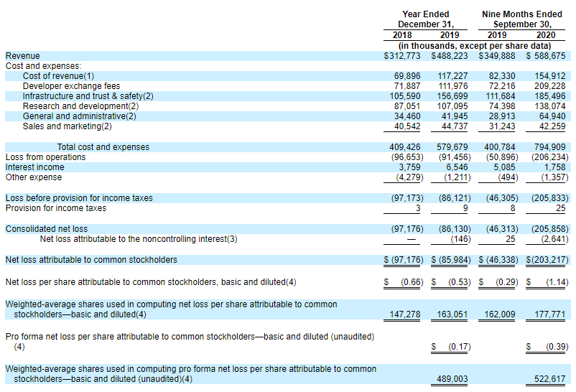The height and width of the screenshot is (392, 576).
Task: Click pro forma shares value 522,617
Action: 549,379
